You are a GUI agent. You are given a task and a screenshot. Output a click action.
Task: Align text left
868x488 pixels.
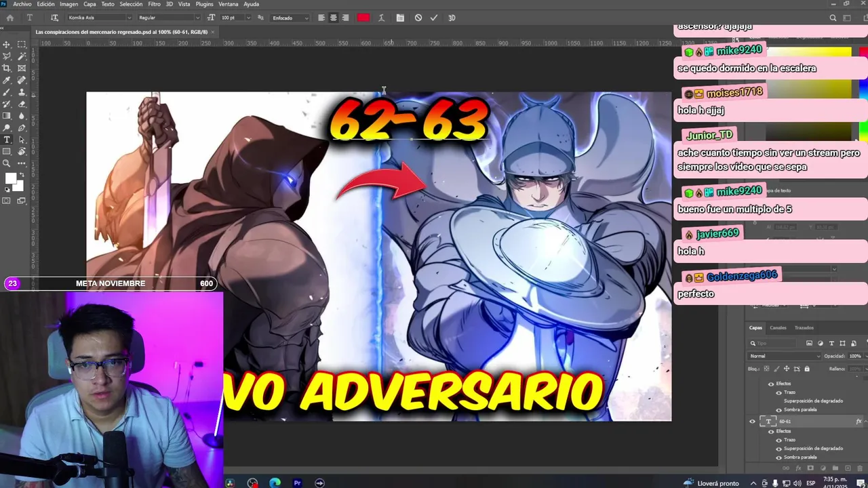321,18
